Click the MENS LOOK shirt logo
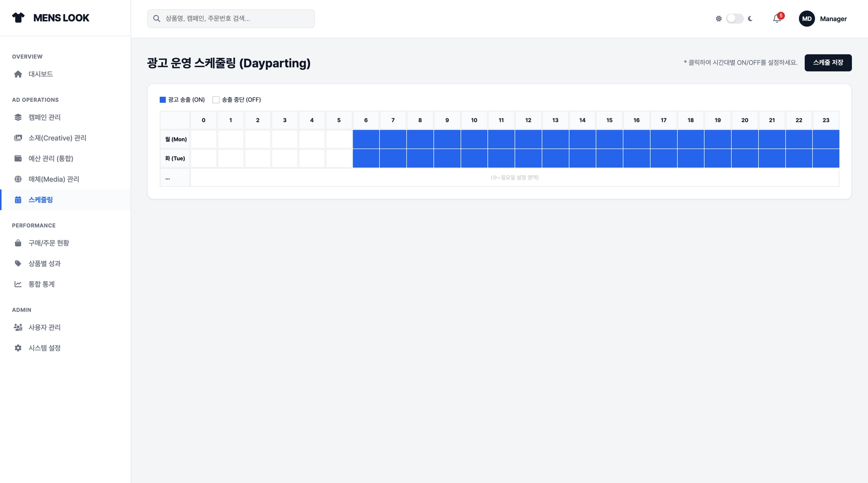The width and height of the screenshot is (868, 483). tap(18, 18)
